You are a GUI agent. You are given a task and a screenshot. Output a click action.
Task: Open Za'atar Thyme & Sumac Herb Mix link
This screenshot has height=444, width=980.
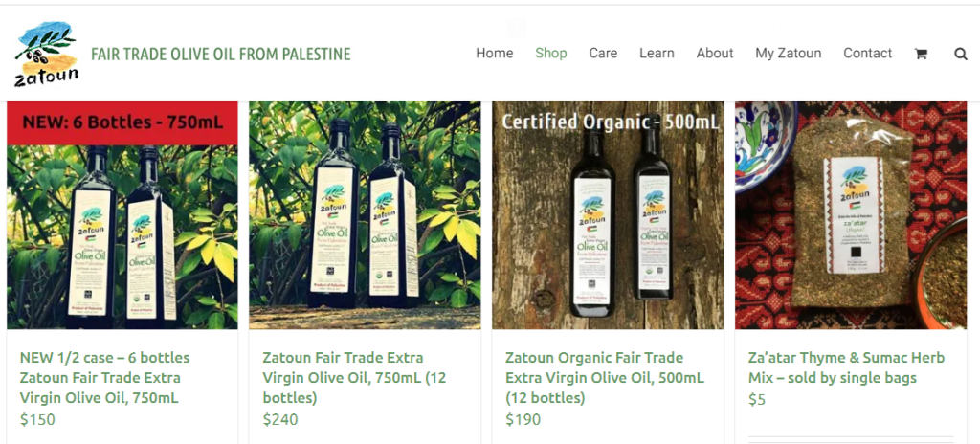coord(846,367)
